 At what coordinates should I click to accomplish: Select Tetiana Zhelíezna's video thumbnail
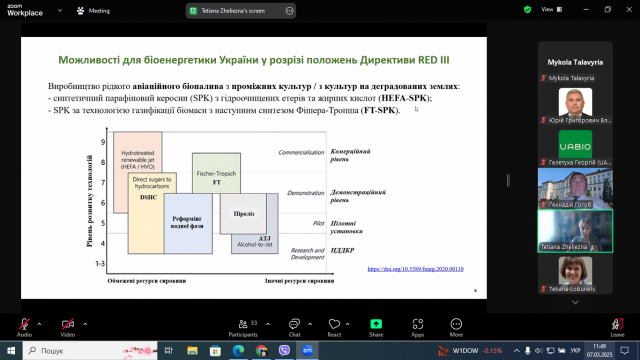pos(575,231)
